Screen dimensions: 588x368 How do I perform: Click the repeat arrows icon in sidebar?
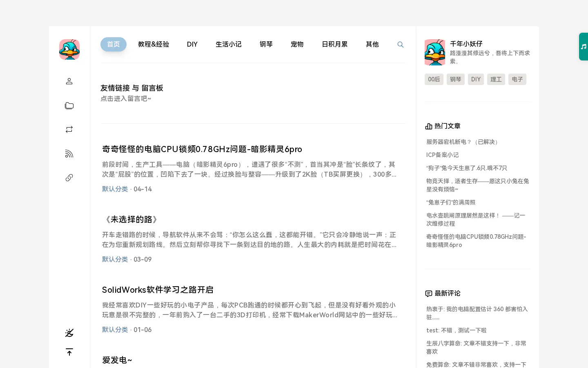tap(69, 129)
